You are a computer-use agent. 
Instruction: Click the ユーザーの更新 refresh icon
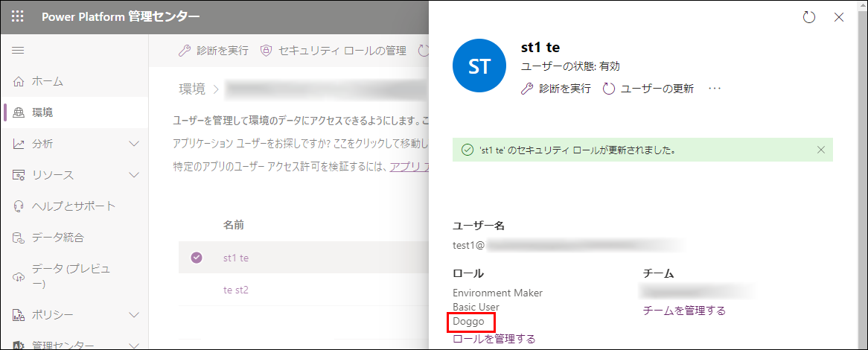tap(609, 89)
